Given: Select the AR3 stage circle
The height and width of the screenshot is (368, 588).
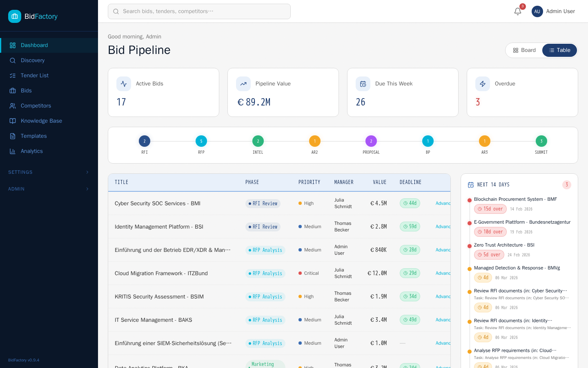Looking at the screenshot, I should tap(485, 141).
